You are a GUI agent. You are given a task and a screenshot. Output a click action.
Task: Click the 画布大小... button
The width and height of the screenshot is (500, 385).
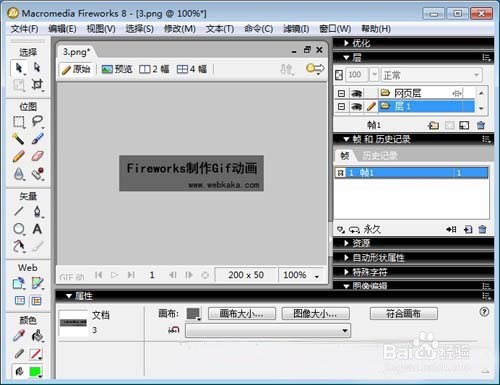click(242, 313)
